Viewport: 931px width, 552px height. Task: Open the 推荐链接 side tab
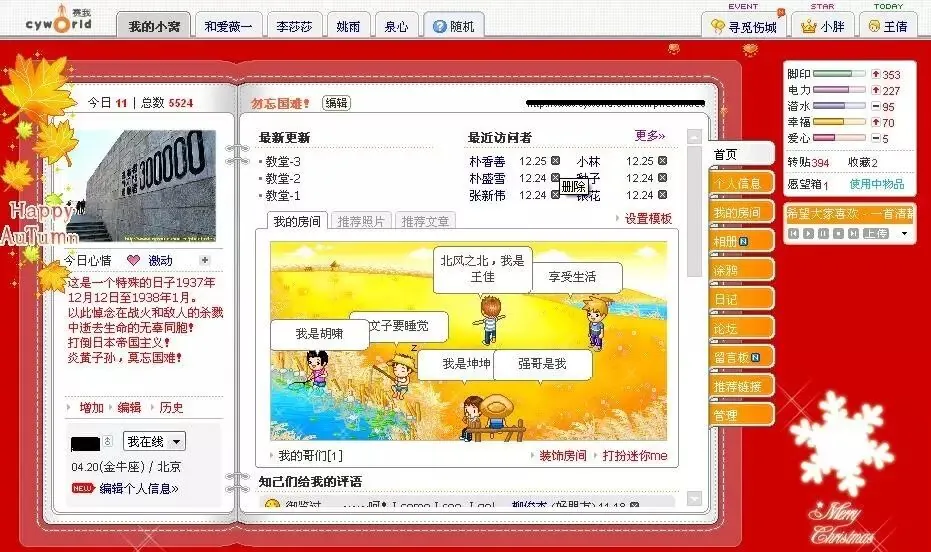[741, 386]
